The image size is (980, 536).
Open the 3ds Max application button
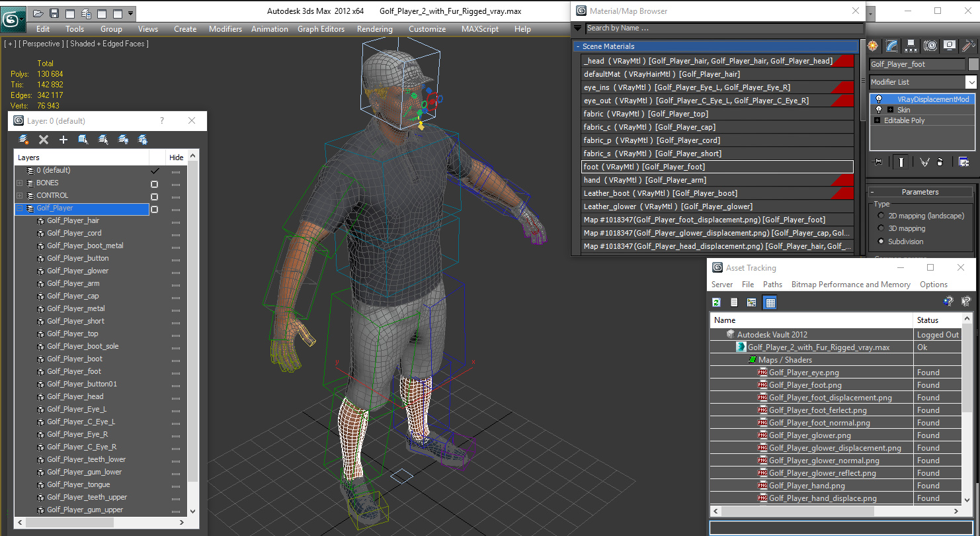coord(13,18)
